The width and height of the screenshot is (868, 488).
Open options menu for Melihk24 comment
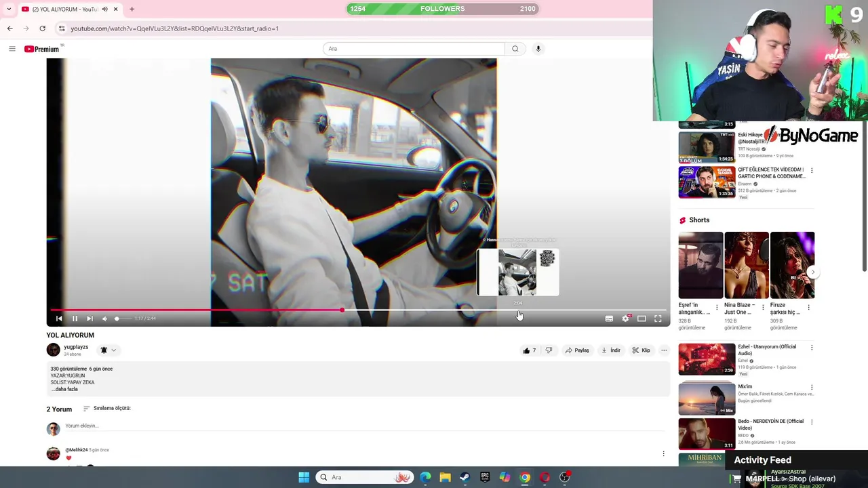(x=663, y=453)
